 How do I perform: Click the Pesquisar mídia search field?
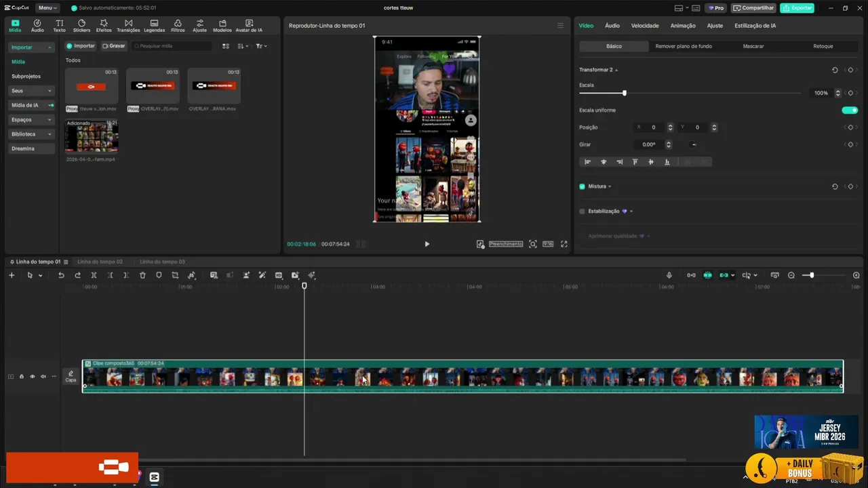coord(172,46)
